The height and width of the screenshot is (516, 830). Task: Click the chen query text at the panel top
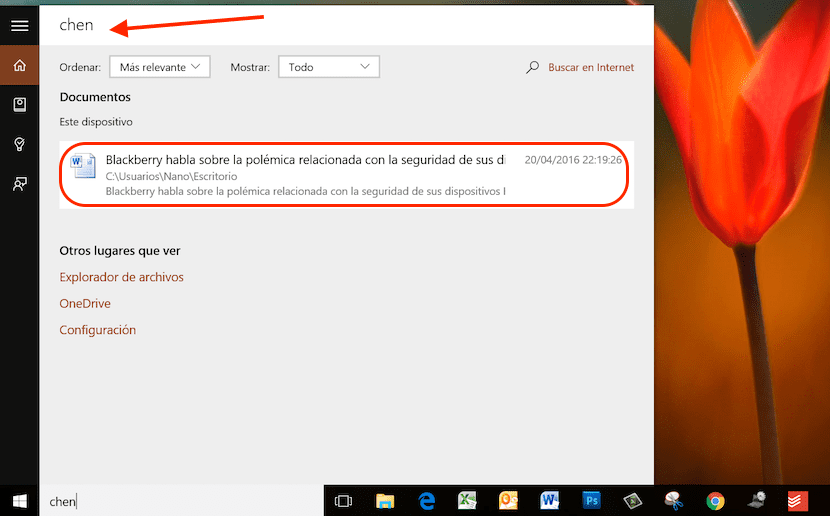76,25
